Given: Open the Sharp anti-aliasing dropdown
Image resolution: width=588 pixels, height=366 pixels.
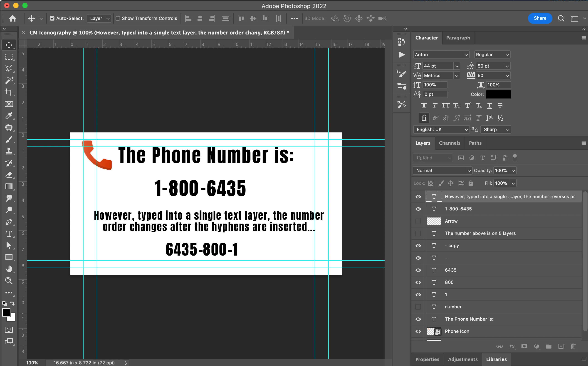Looking at the screenshot, I should point(496,129).
